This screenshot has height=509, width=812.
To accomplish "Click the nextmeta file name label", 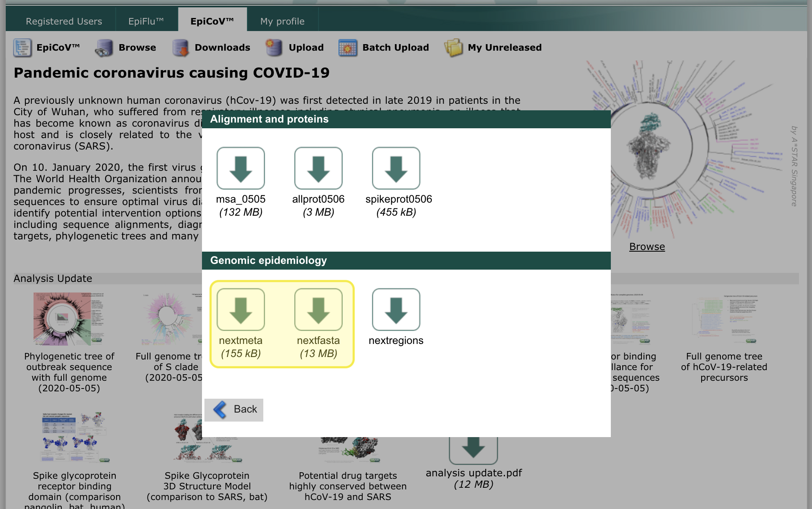I will (240, 340).
